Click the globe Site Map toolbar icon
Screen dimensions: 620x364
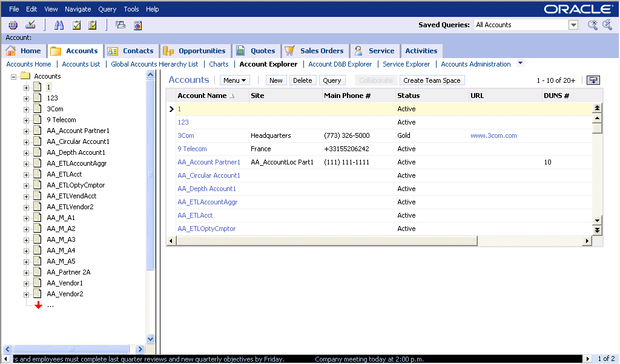point(13,25)
